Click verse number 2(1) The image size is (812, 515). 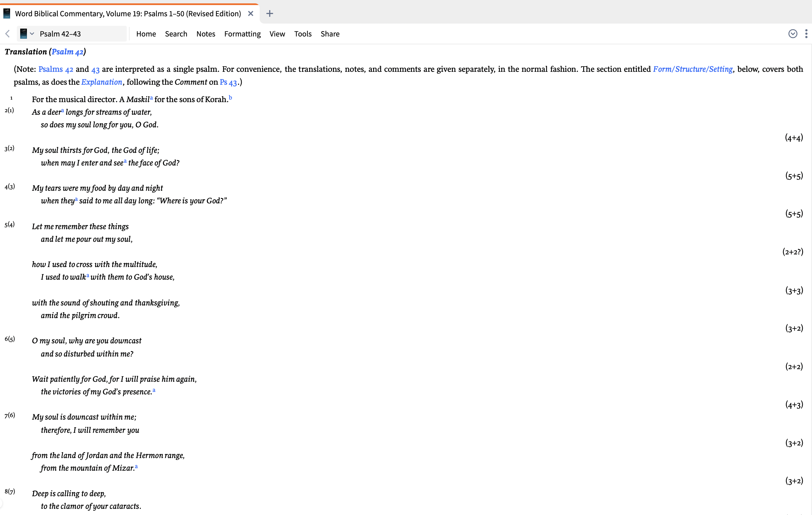click(x=10, y=110)
